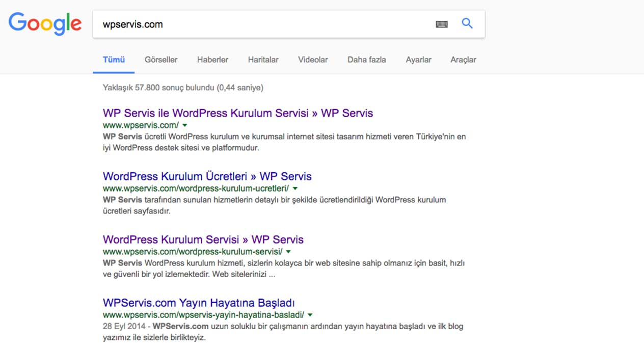This screenshot has height=346, width=644.
Task: Open the Araçlar search tools
Action: [463, 59]
